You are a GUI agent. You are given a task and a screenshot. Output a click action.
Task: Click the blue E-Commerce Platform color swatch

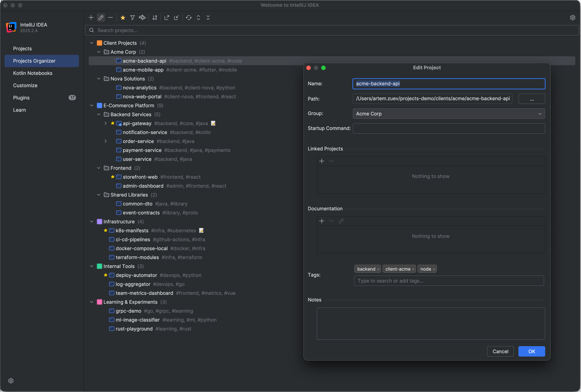99,105
